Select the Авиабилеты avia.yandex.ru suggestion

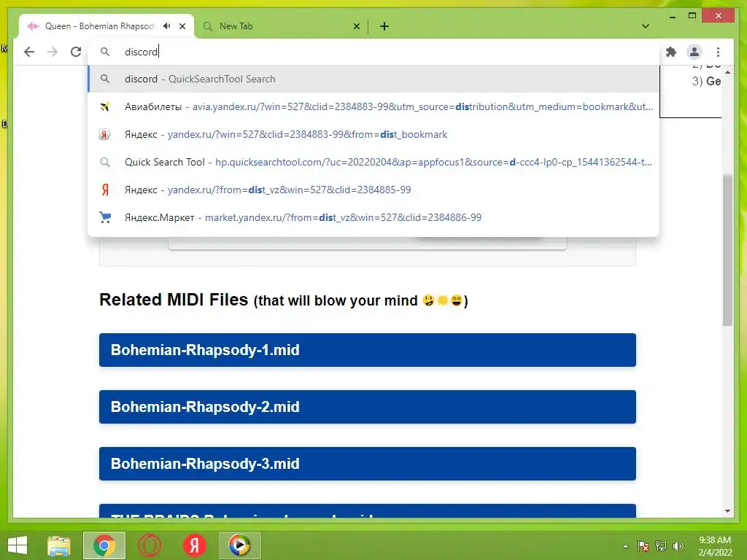tap(374, 106)
